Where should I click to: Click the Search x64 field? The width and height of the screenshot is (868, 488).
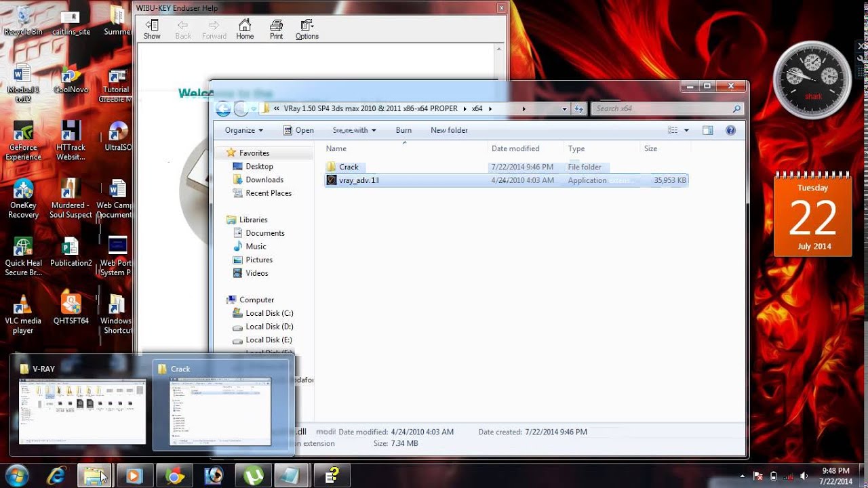click(667, 108)
